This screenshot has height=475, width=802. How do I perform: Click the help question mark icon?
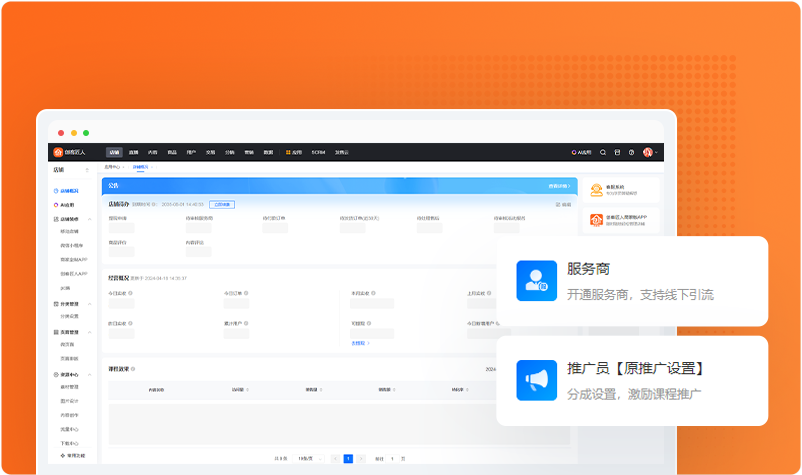coord(631,152)
